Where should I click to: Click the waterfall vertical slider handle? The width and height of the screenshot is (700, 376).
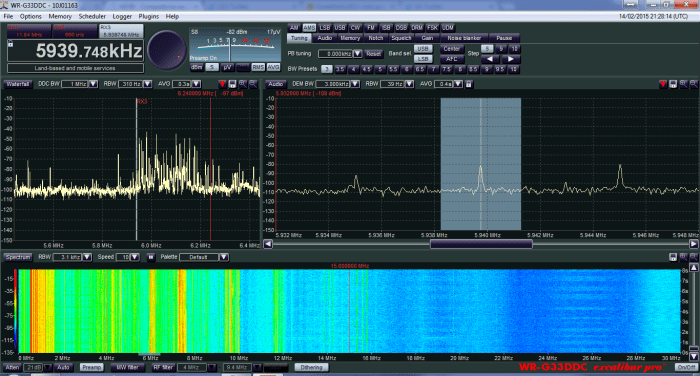[x=694, y=348]
